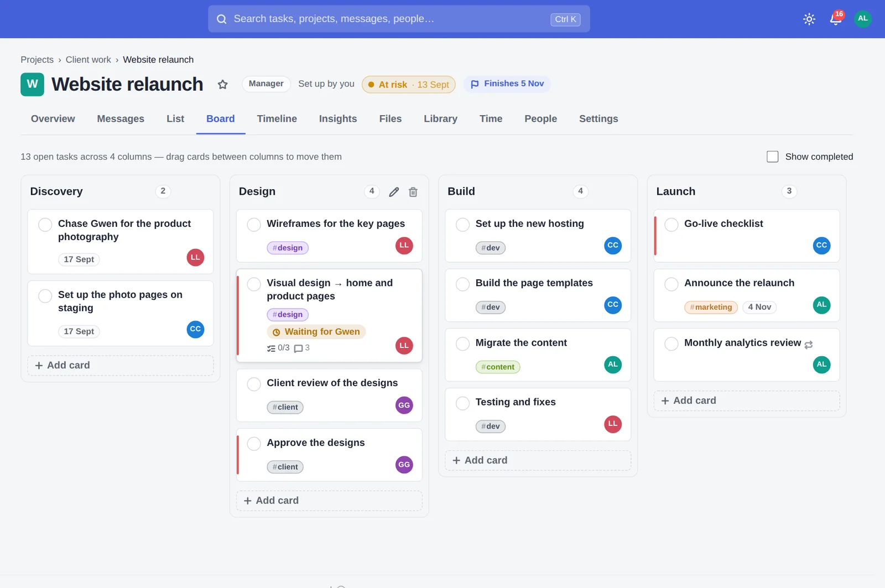The width and height of the screenshot is (885, 588).
Task: Add card to the Design column
Action: [329, 501]
